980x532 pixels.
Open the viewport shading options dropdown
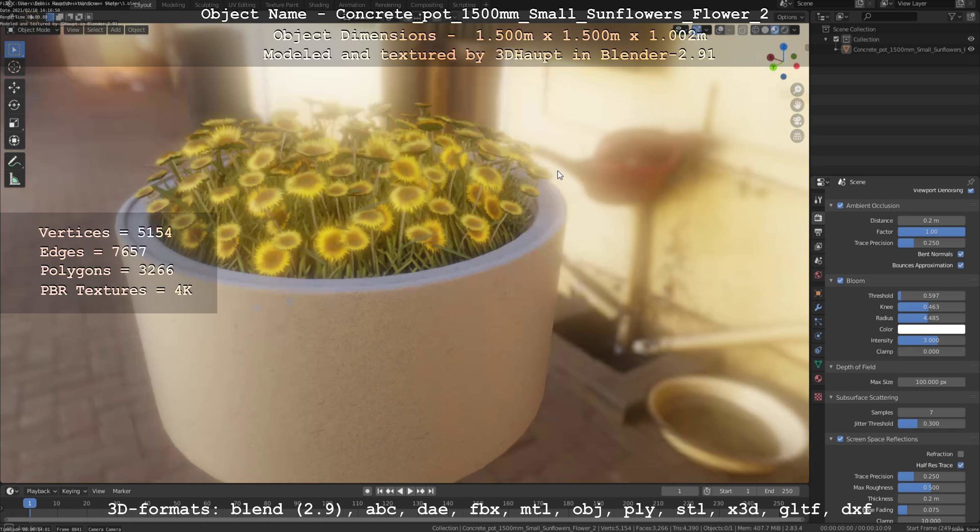point(794,30)
